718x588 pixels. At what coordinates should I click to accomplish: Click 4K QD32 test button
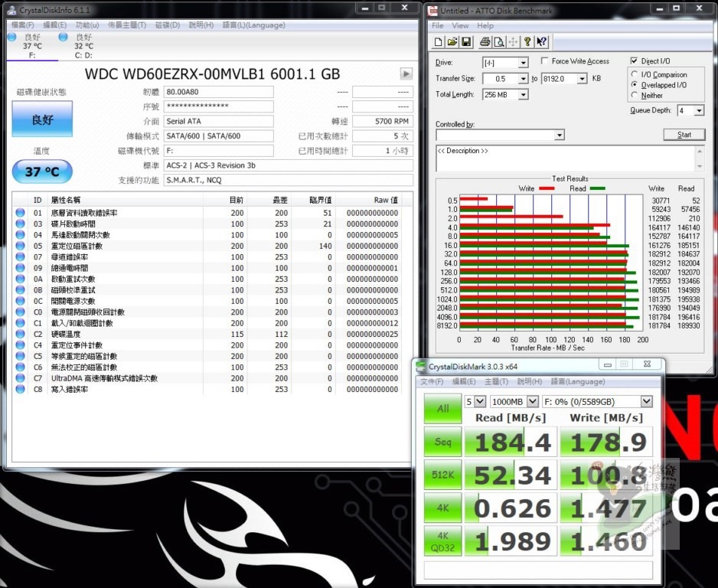click(442, 541)
